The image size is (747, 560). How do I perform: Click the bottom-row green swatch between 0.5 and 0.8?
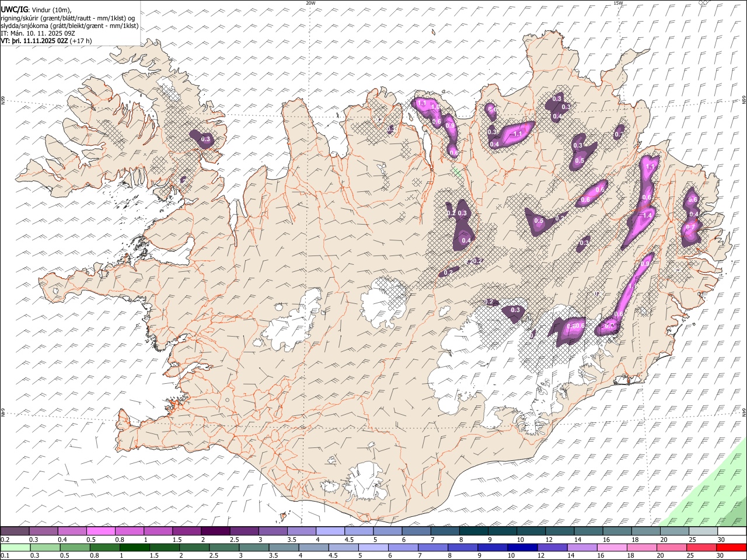75,548
